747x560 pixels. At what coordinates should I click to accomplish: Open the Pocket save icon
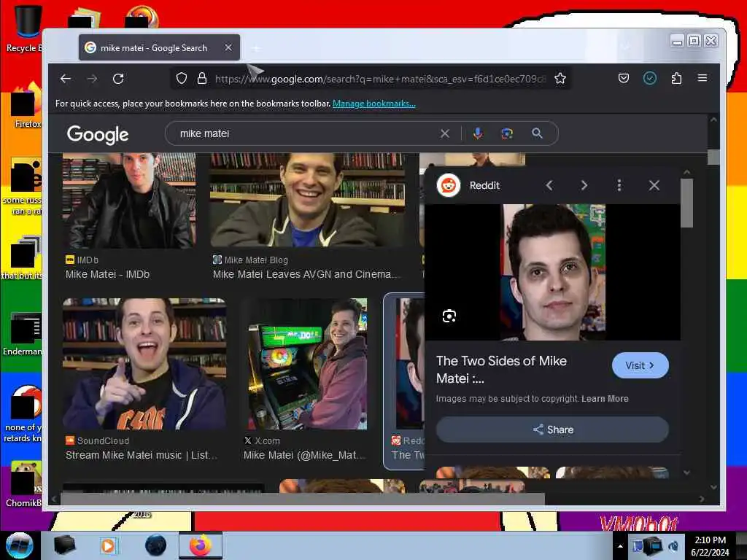[624, 78]
